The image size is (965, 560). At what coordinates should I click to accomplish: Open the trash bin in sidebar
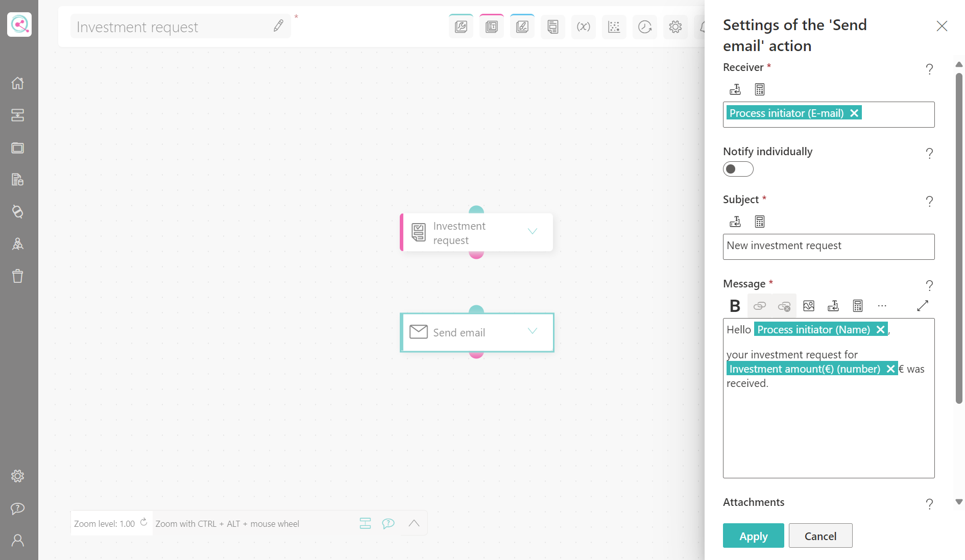pyautogui.click(x=18, y=276)
